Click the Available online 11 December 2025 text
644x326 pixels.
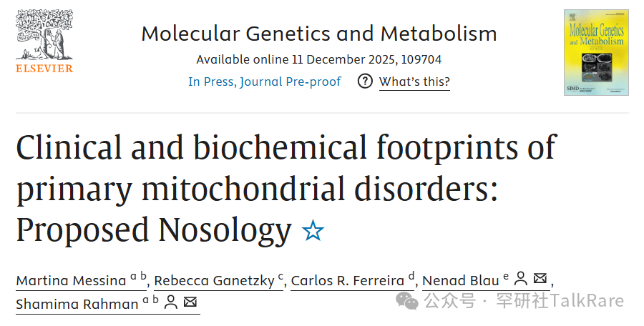point(318,59)
